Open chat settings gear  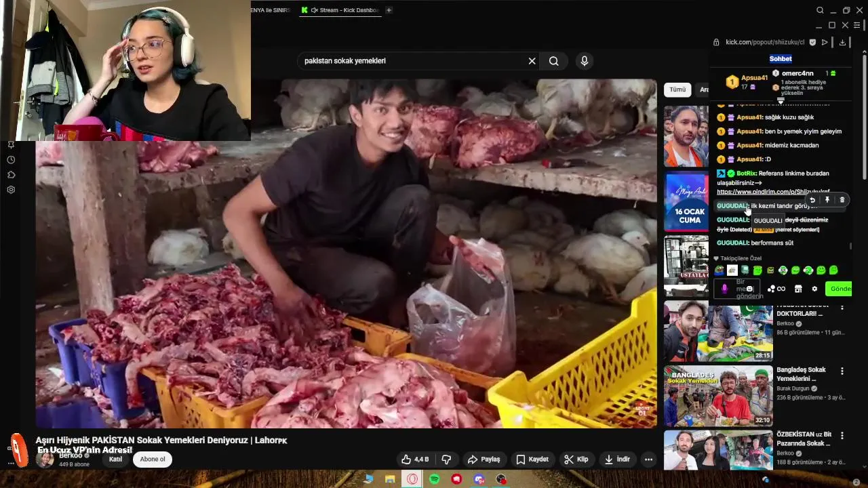[x=814, y=289]
